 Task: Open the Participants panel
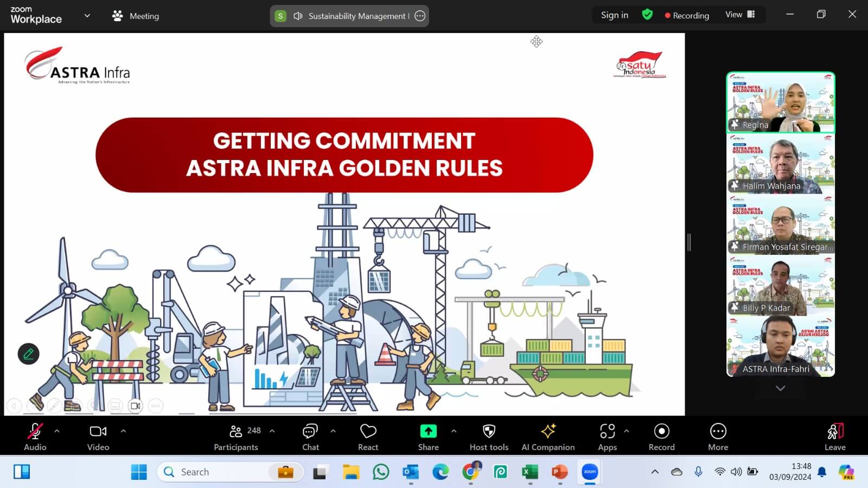click(236, 436)
